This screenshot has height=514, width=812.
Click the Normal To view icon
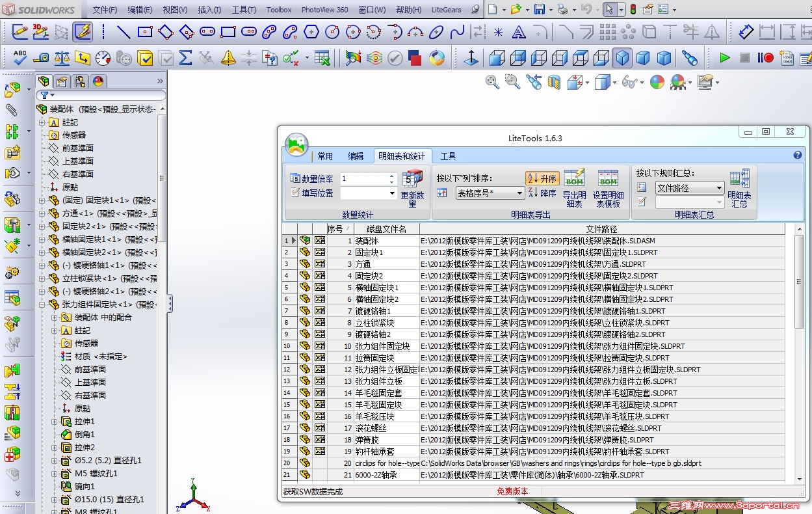pyautogui.click(x=471, y=58)
